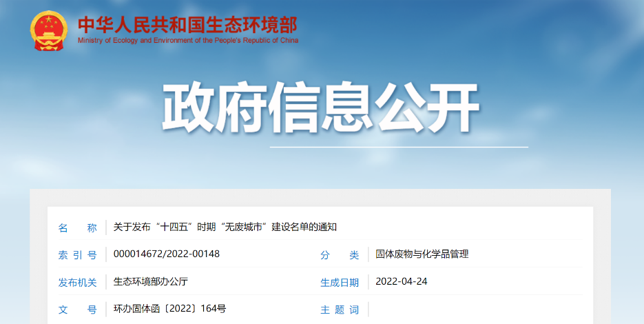Click the national emblem logo
644x324 pixels.
pos(49,30)
